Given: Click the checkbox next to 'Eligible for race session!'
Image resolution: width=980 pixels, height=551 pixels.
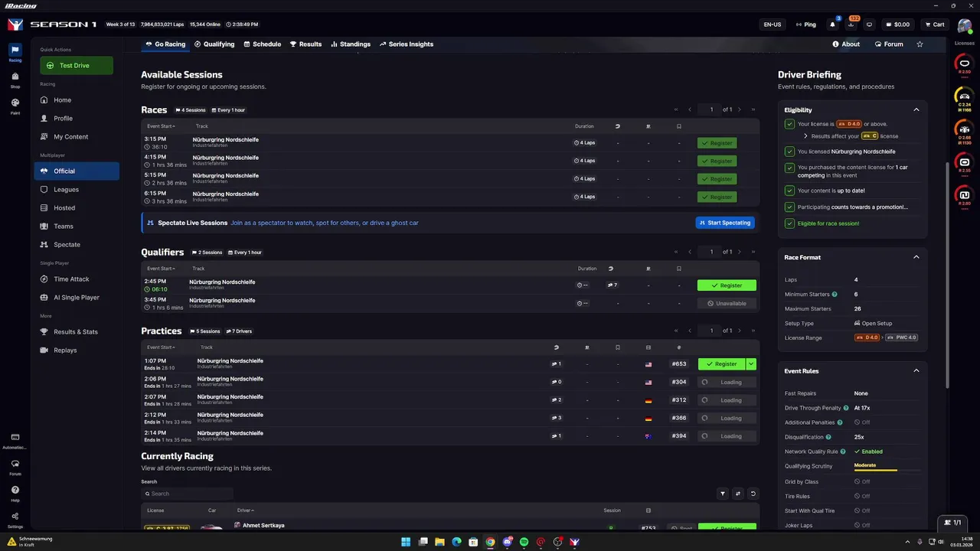Looking at the screenshot, I should point(789,223).
